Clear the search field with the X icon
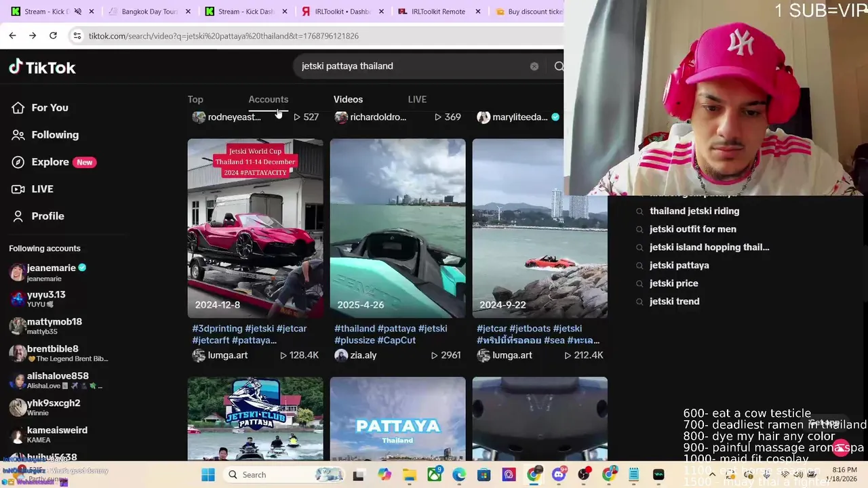The height and width of the screenshot is (488, 868). (534, 66)
